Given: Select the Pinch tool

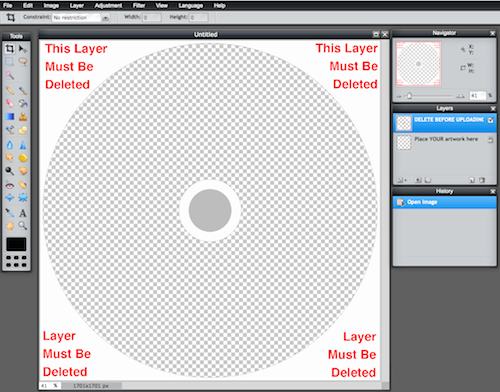Looking at the screenshot, I should [23, 198].
